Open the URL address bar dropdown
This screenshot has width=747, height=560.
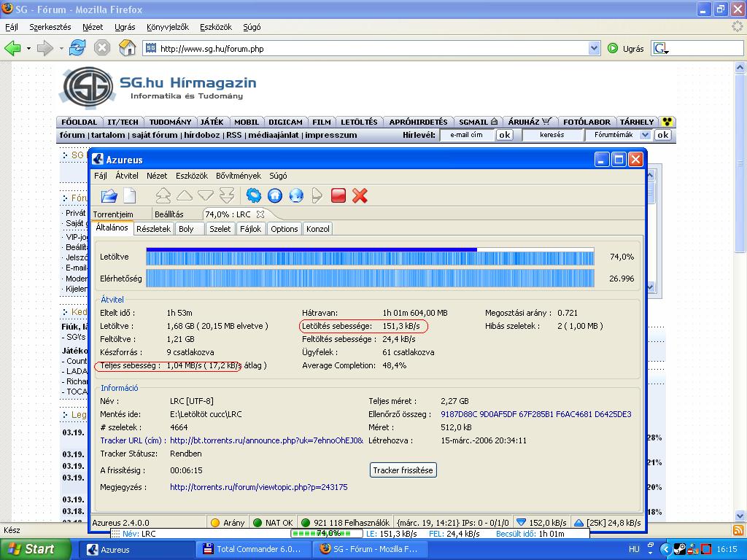(x=594, y=48)
